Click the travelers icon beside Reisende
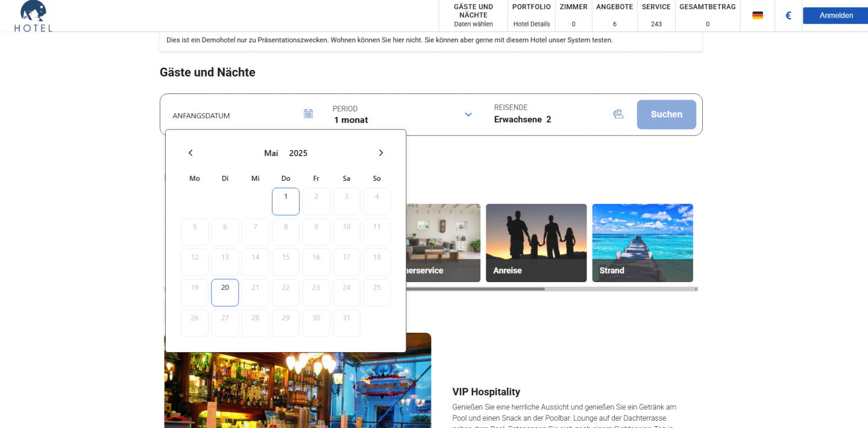The height and width of the screenshot is (428, 868). 618,114
